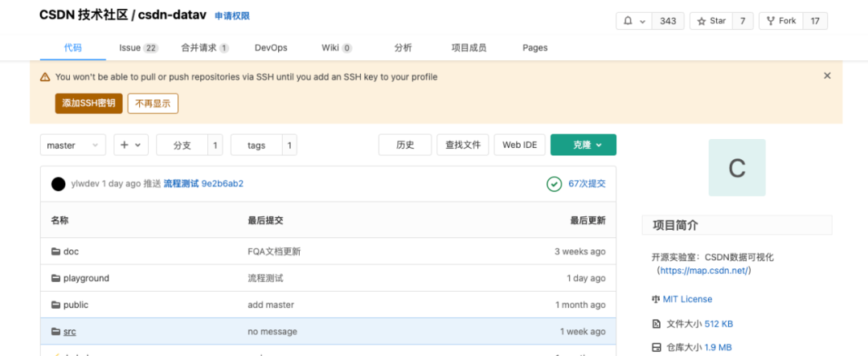Click the 3 weeks ago timestamp
868x356 pixels.
pos(580,252)
